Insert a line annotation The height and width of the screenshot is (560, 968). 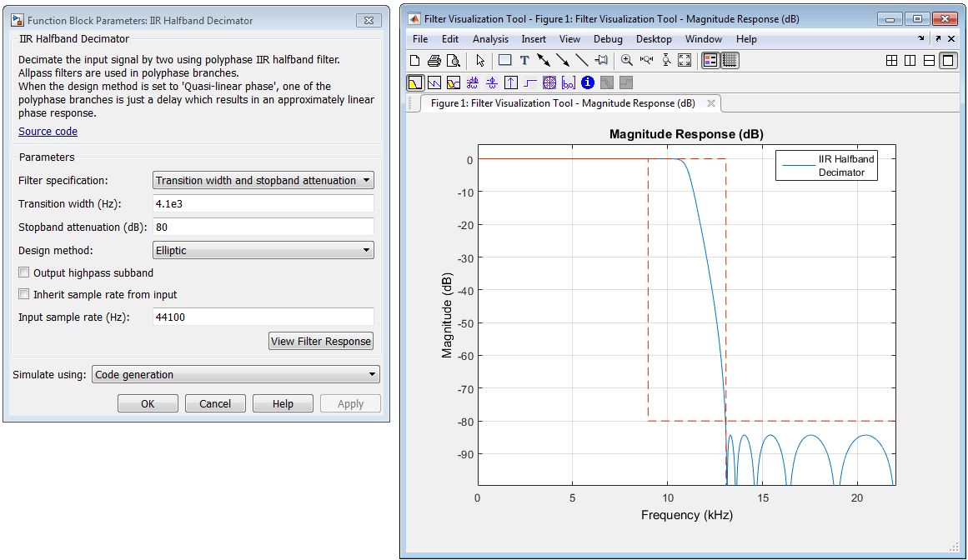coord(581,61)
